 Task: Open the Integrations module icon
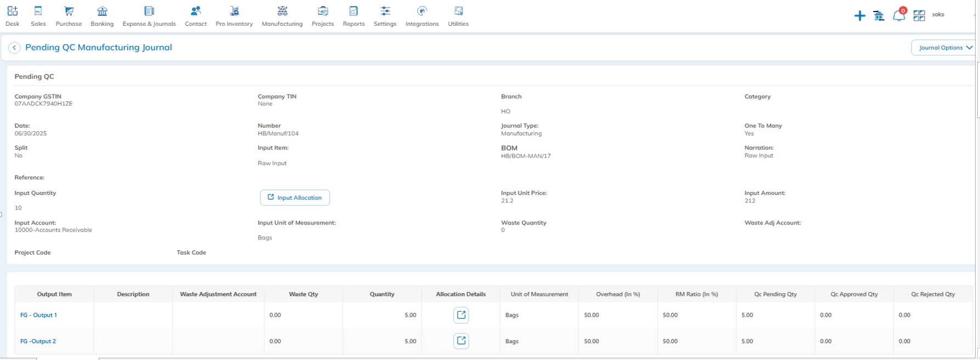pos(422,11)
